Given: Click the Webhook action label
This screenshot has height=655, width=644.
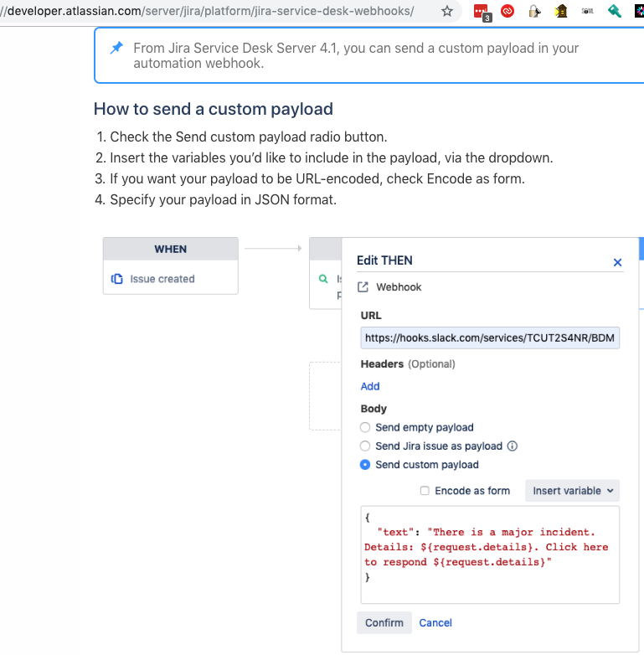Looking at the screenshot, I should 399,287.
